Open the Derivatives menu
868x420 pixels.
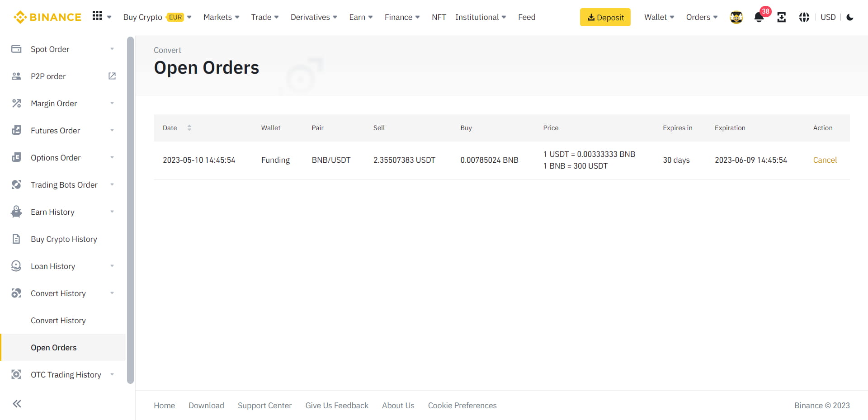coord(314,17)
